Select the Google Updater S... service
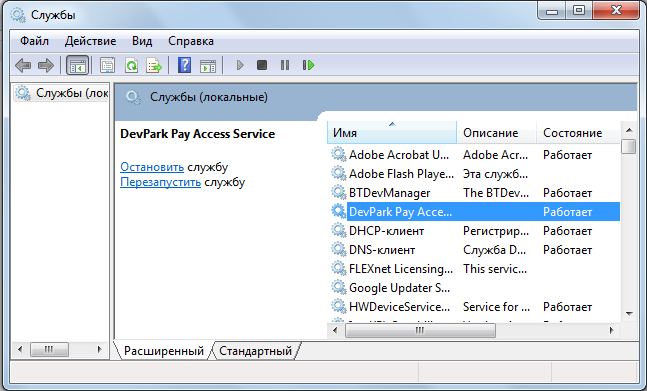Image resolution: width=647 pixels, height=391 pixels. tap(399, 287)
